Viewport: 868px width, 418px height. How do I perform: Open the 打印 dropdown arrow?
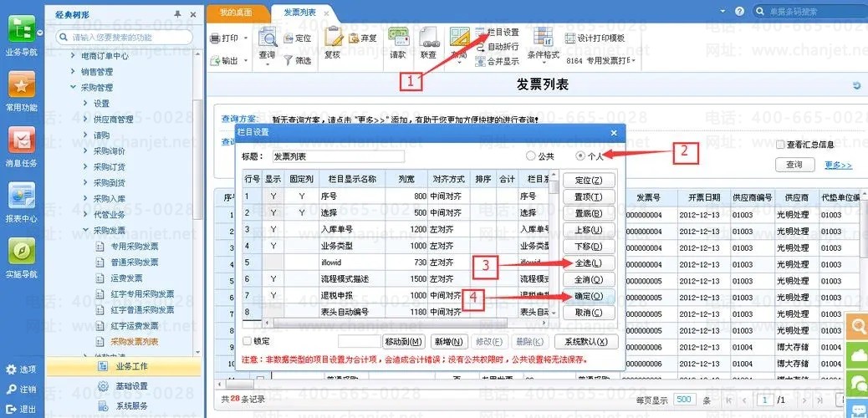tap(245, 38)
